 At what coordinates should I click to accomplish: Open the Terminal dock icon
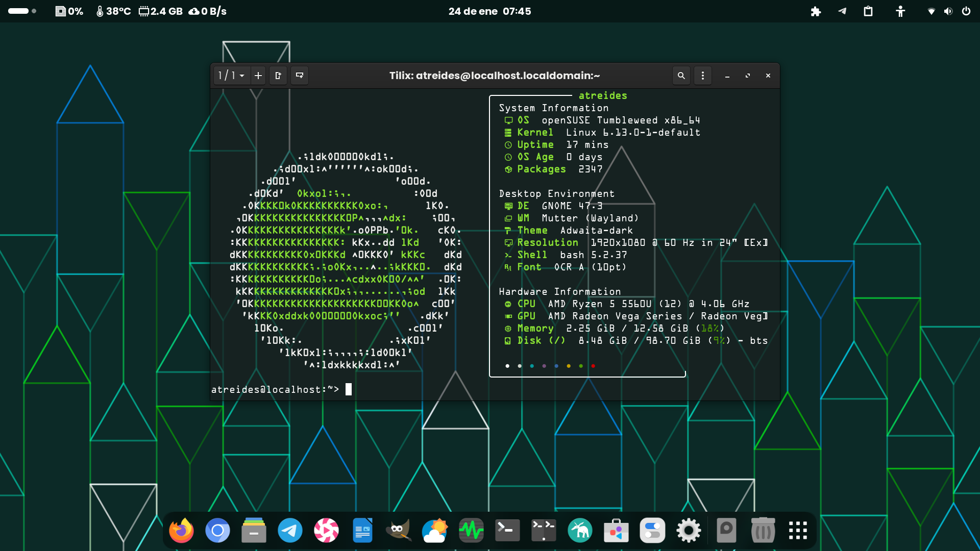[x=507, y=531]
